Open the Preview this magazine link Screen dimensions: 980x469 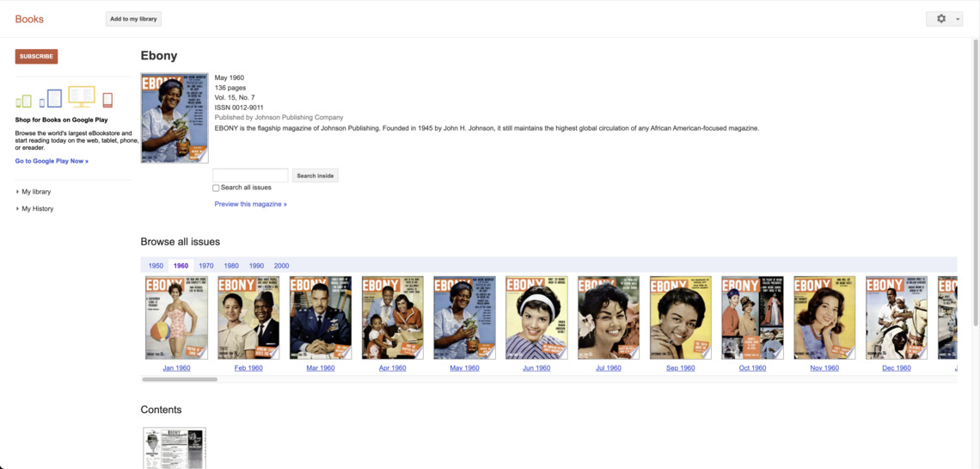pos(250,204)
